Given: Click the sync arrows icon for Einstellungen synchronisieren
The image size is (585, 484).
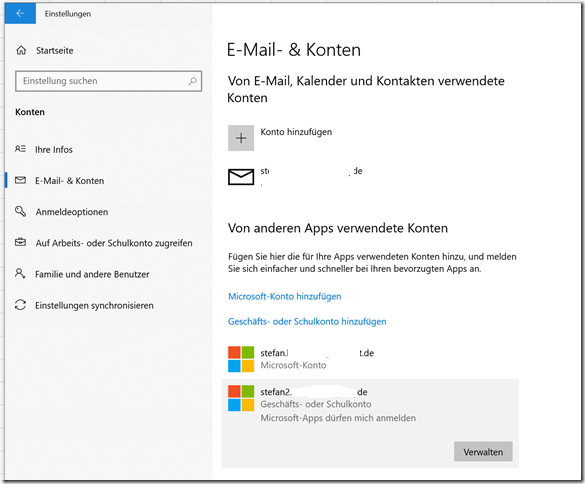Looking at the screenshot, I should tap(21, 305).
